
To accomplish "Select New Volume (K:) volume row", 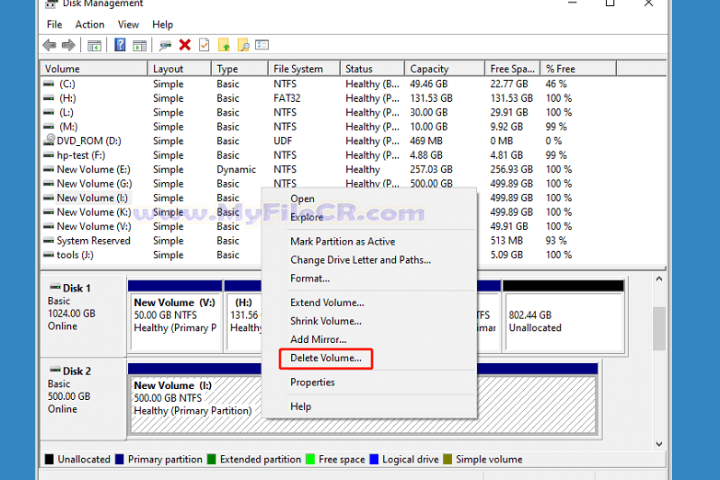I will click(x=152, y=212).
